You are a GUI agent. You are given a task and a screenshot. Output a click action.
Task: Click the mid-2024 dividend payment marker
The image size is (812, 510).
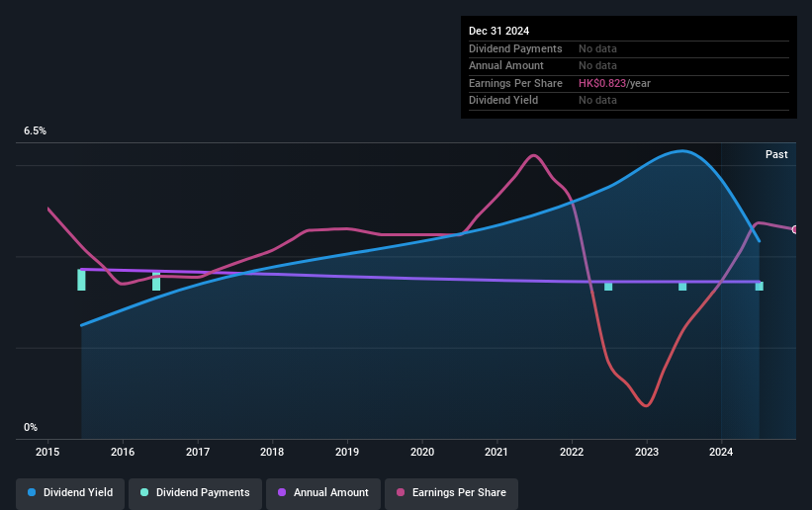click(760, 286)
